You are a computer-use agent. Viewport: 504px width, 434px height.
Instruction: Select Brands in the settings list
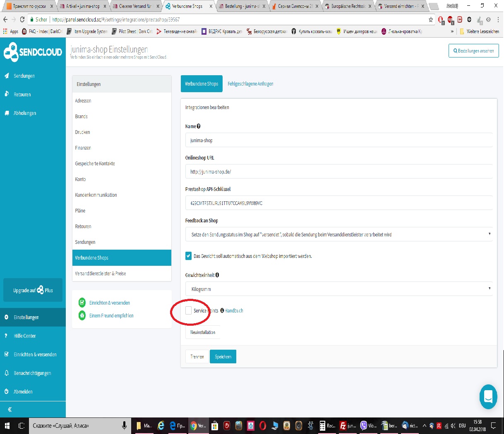(122, 117)
